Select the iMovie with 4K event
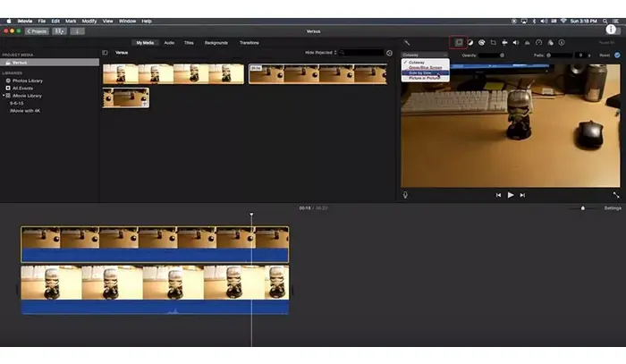The height and width of the screenshot is (364, 626). click(25, 111)
